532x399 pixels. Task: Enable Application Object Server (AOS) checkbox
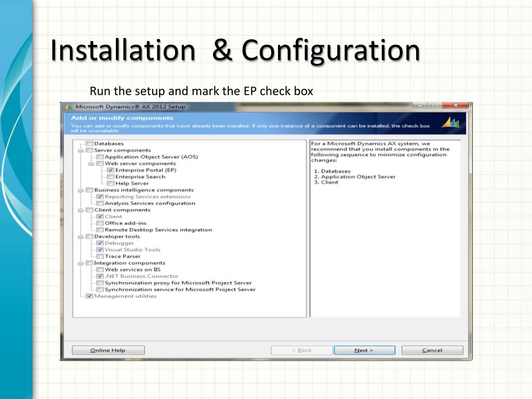click(100, 157)
